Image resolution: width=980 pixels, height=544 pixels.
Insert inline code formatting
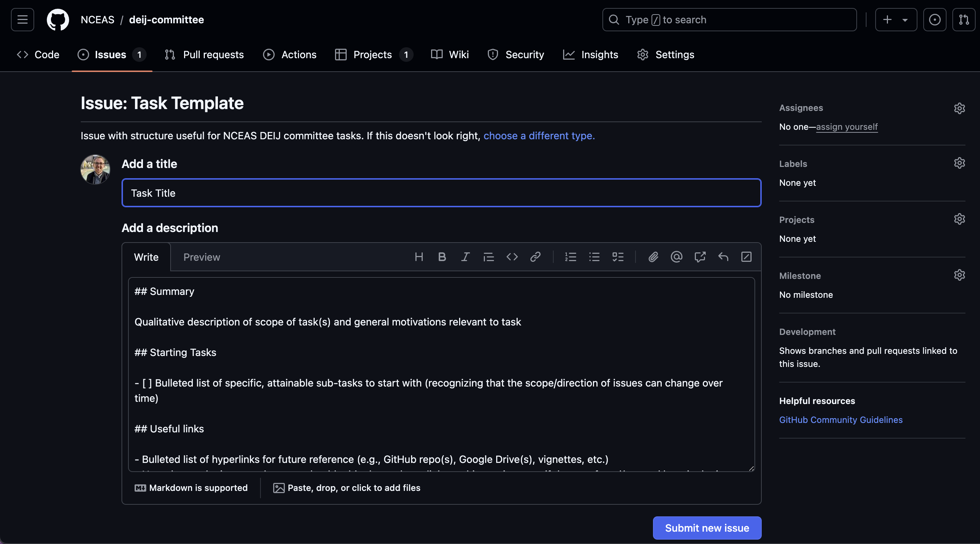(x=512, y=257)
